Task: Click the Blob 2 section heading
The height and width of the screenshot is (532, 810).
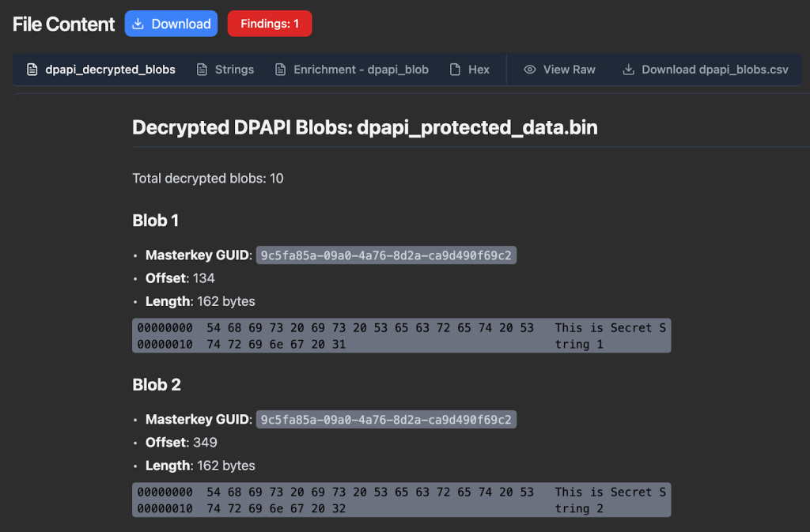Action: coord(157,385)
